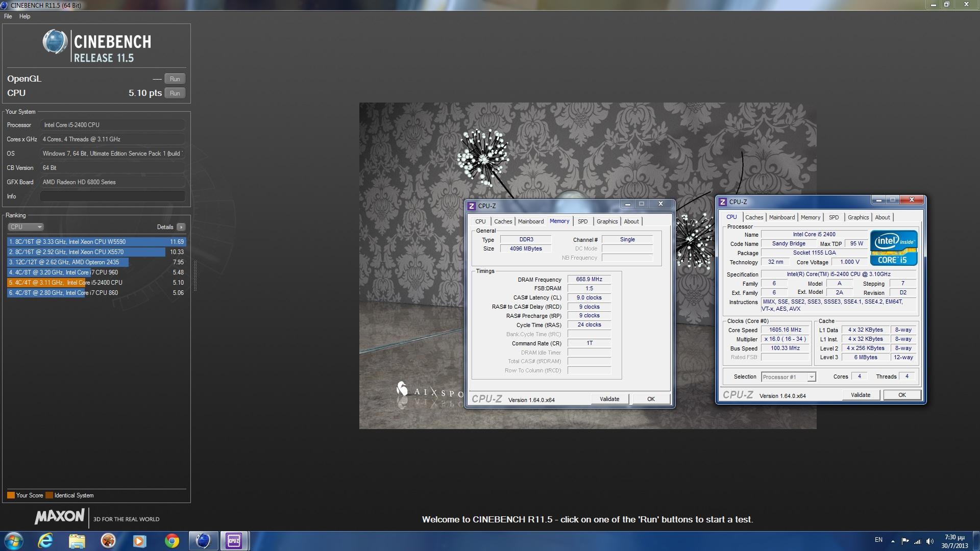The width and height of the screenshot is (980, 551).
Task: Click OK in Memory CPU-Z window
Action: [x=651, y=399]
